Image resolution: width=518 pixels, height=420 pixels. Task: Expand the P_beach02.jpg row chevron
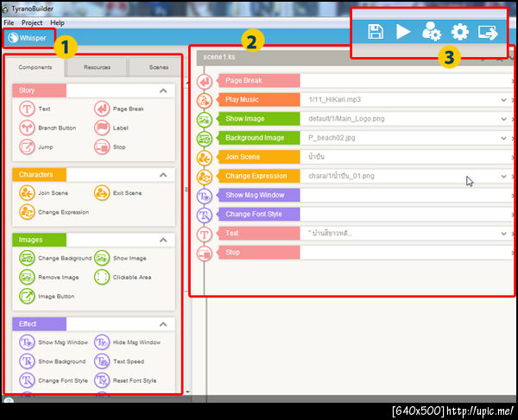click(x=503, y=138)
